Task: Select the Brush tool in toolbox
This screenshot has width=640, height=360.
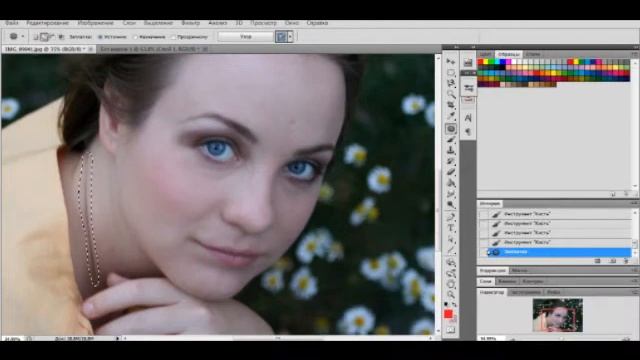Action: click(x=451, y=140)
